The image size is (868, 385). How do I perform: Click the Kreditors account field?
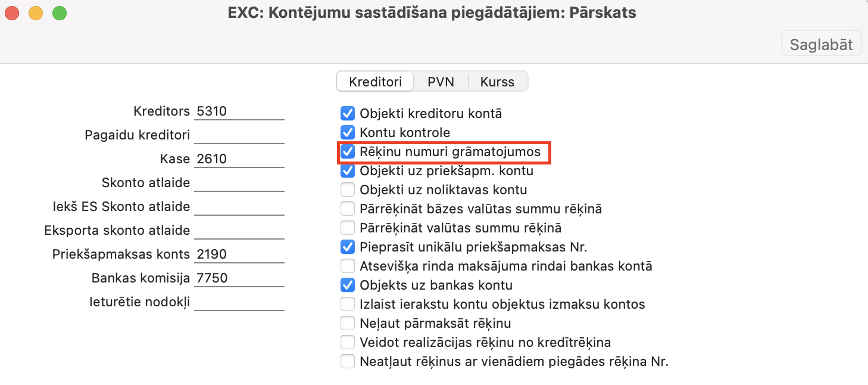pos(239,111)
